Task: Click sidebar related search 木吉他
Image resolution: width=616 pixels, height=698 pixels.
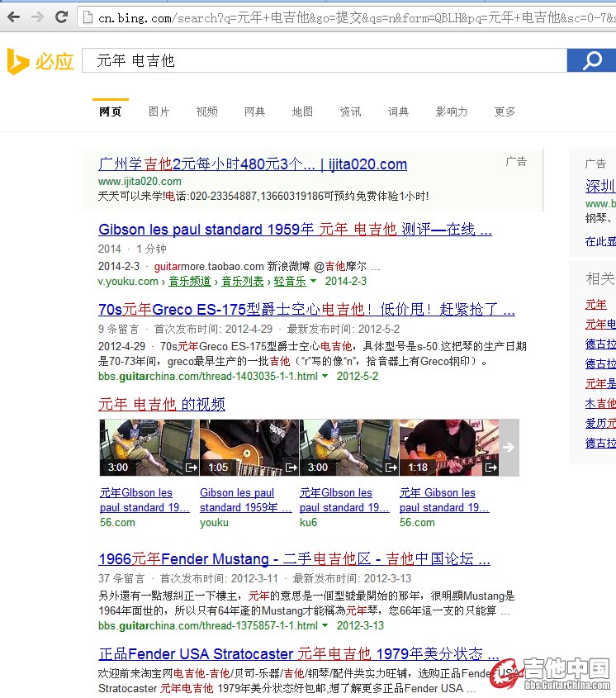Action: [600, 404]
